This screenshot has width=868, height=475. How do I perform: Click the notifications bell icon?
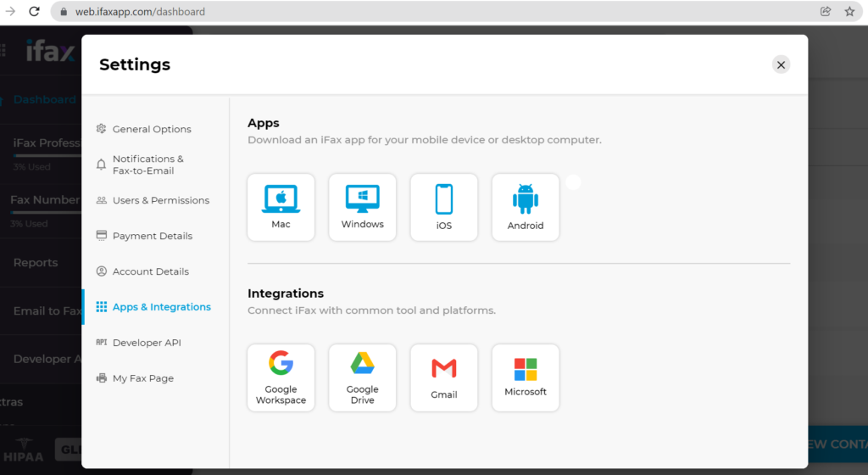102,165
